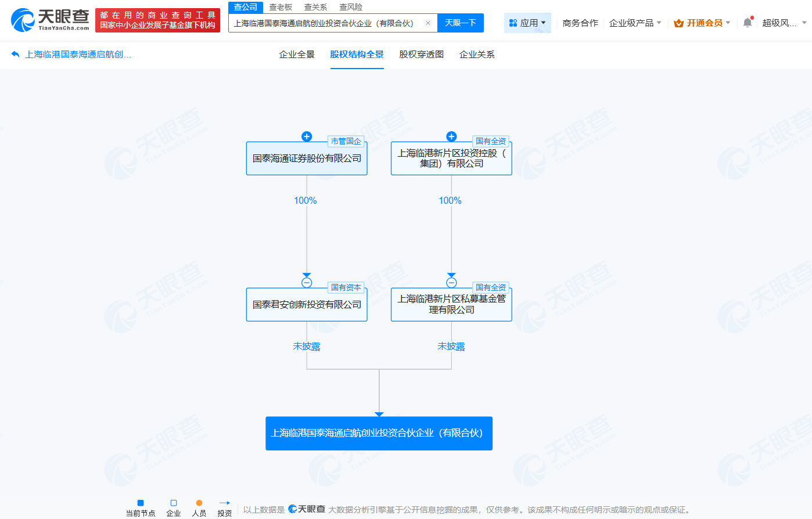Clear the search box with the X icon
Image resolution: width=812 pixels, height=519 pixels.
click(x=427, y=23)
